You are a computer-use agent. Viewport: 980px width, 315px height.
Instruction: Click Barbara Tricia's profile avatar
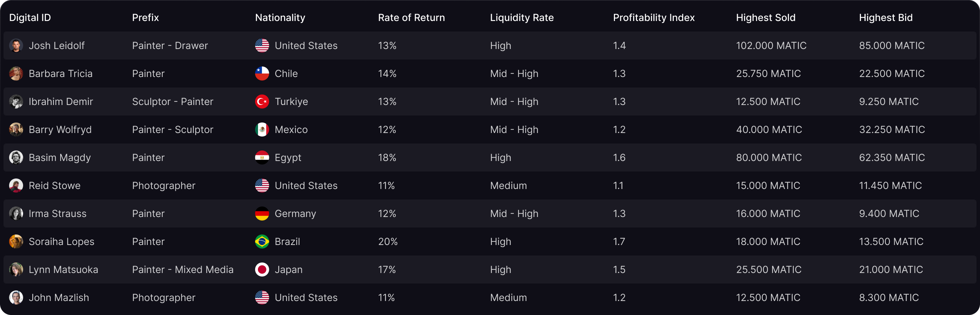16,73
